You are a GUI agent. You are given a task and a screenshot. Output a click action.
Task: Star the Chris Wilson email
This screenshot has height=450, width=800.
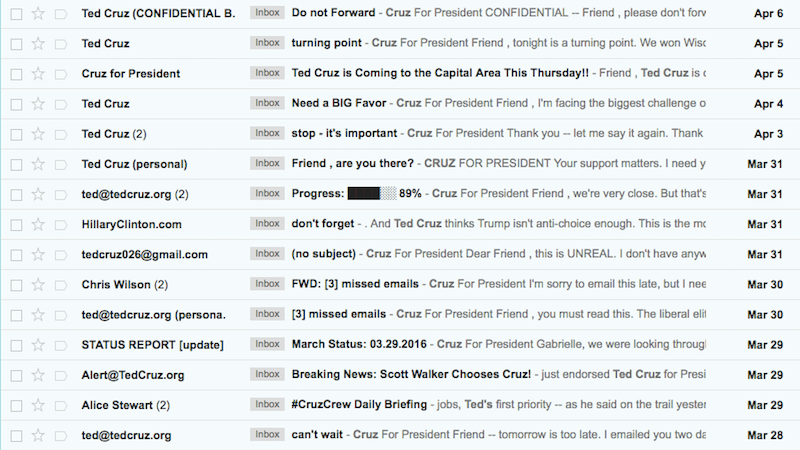click(38, 284)
